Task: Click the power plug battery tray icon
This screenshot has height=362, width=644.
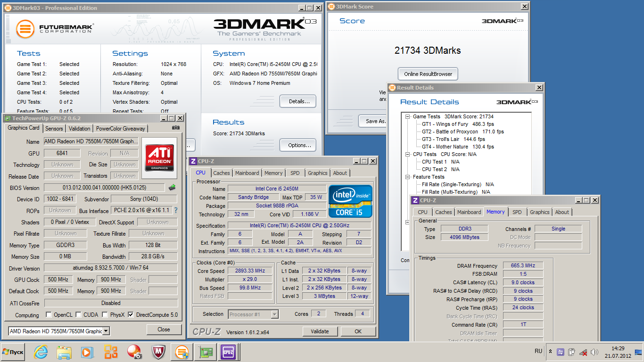Action: (572, 352)
